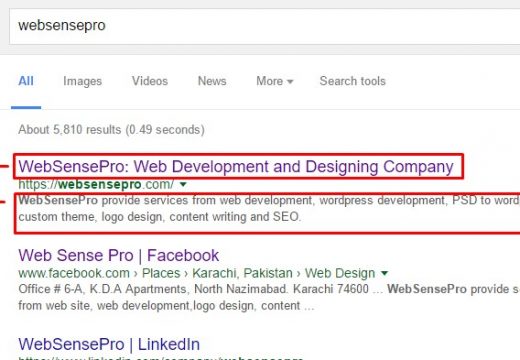Click the green websensepro.com URL
The width and height of the screenshot is (520, 360).
[x=96, y=184]
